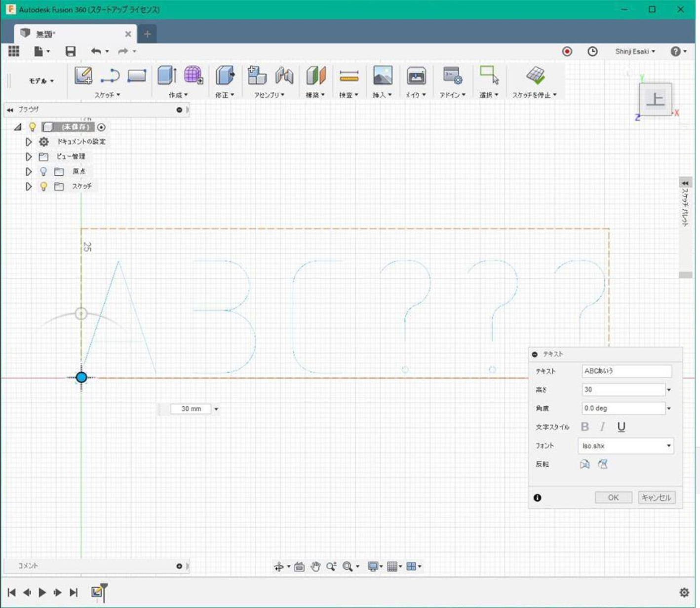This screenshot has width=700, height=608.
Task: Select the Add-Ins scripts icon
Action: (452, 76)
